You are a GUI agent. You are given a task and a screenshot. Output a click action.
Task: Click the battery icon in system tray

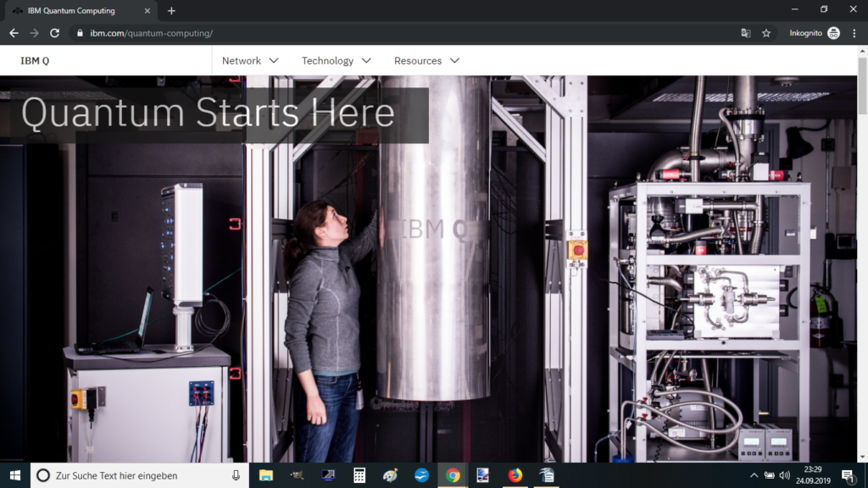770,475
